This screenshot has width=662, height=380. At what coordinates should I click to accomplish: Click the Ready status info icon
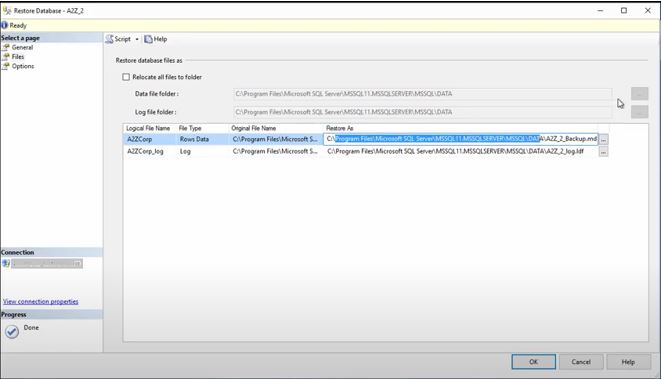click(x=4, y=25)
